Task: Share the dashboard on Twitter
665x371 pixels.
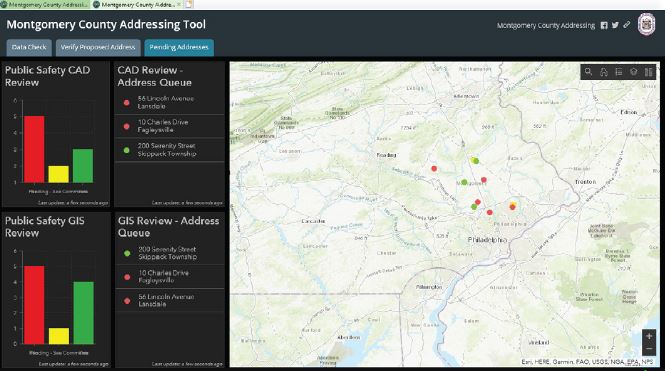Action: tap(615, 25)
